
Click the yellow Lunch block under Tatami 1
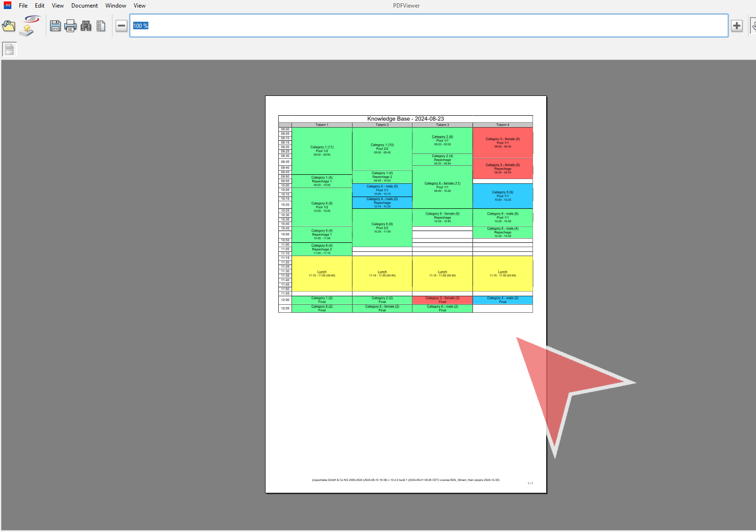[322, 274]
